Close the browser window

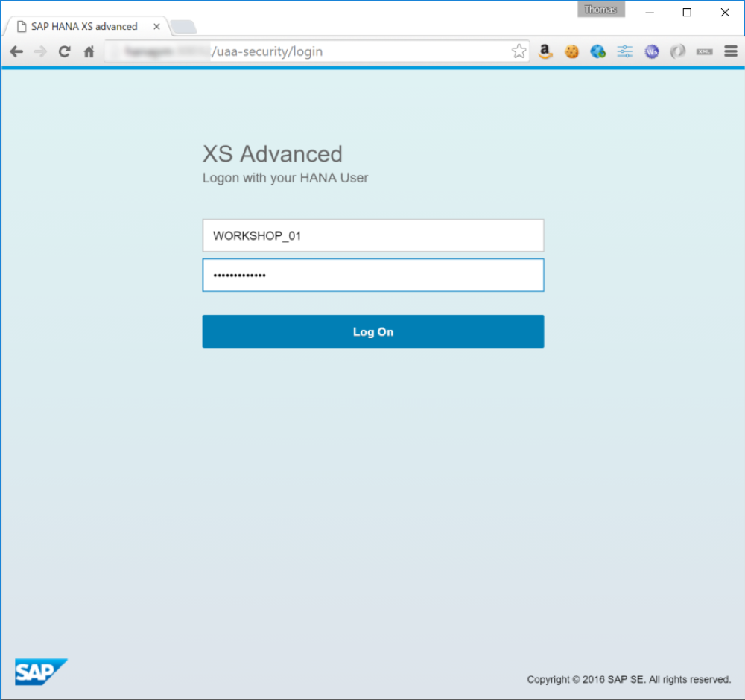coord(725,13)
